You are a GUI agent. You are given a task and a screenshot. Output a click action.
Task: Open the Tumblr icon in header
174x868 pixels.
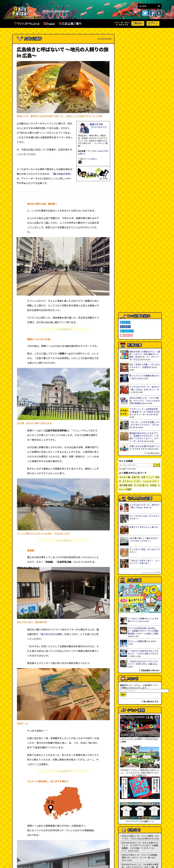[158, 13]
